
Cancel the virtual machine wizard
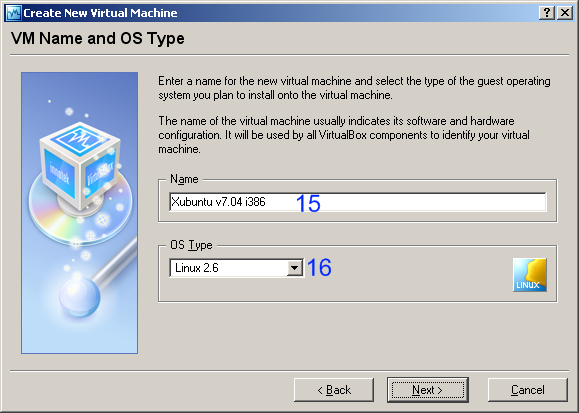coord(528,390)
